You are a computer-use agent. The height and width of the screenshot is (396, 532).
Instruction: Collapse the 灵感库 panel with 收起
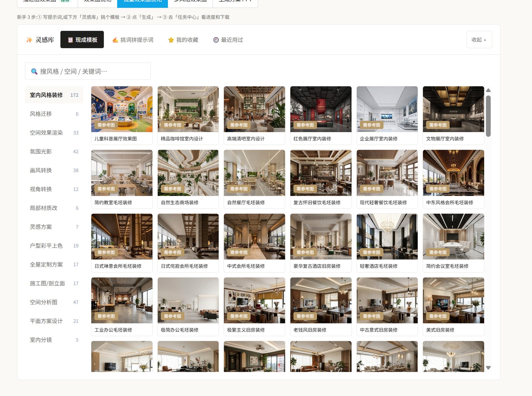pyautogui.click(x=479, y=40)
